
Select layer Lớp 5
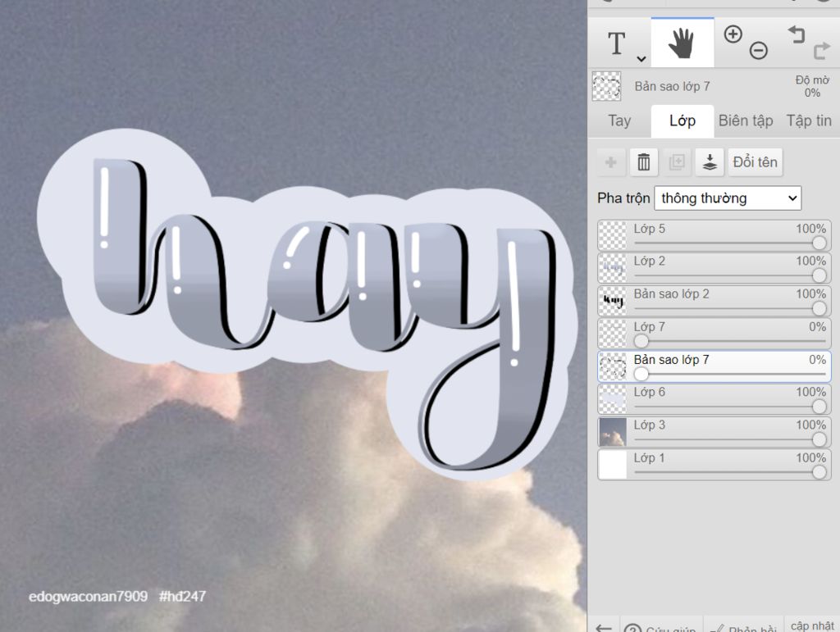(714, 235)
